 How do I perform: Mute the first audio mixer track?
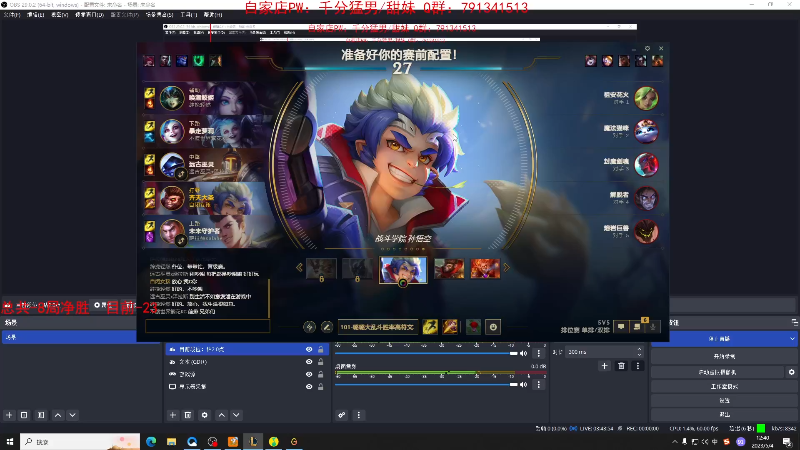523,353
